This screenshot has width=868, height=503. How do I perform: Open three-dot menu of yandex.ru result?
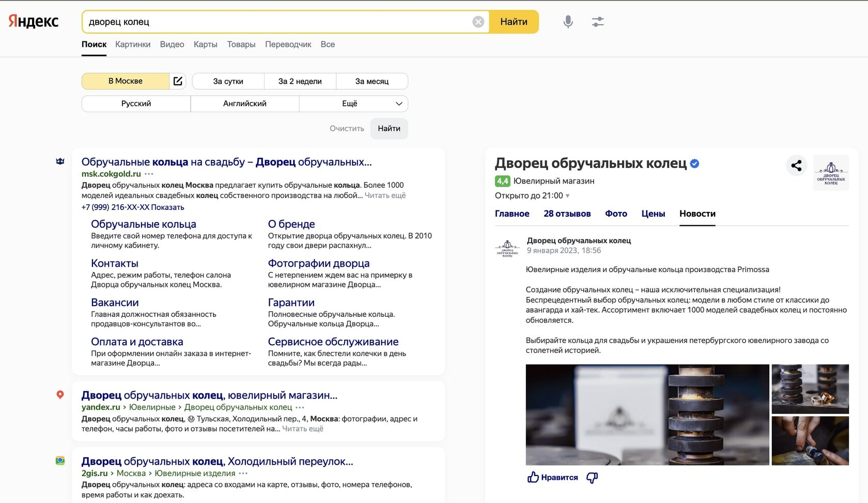pos(300,407)
